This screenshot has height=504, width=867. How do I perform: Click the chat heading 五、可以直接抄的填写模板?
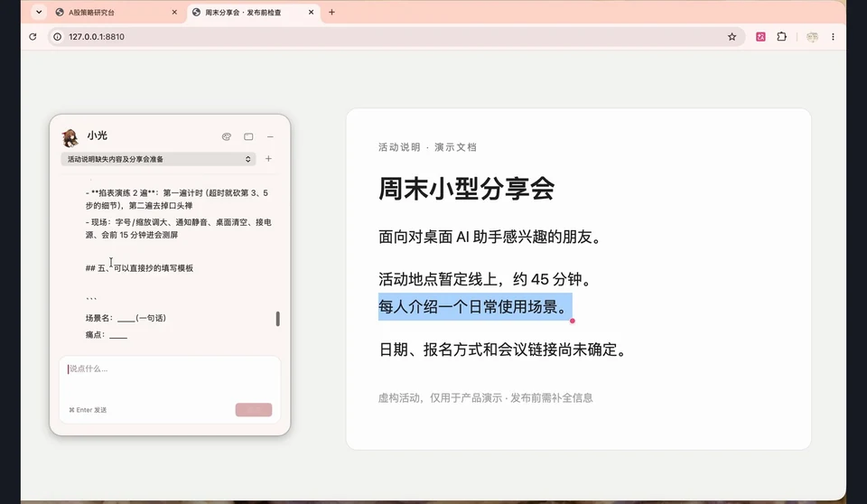coord(139,268)
